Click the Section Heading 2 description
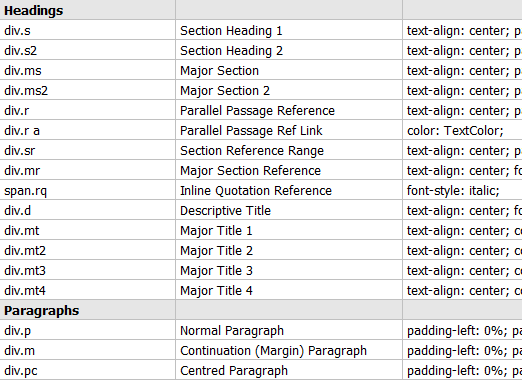This screenshot has height=380, width=522. click(x=289, y=50)
